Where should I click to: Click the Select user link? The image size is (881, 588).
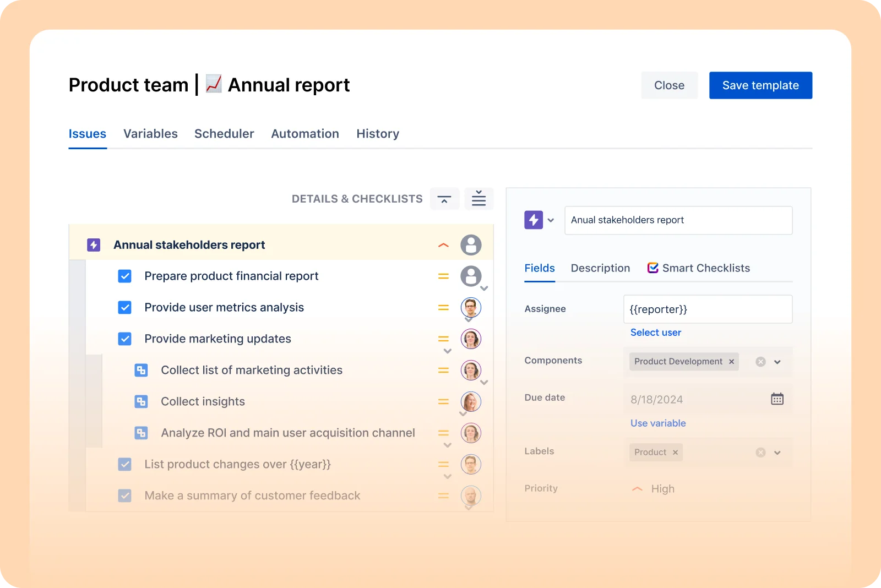coord(656,333)
